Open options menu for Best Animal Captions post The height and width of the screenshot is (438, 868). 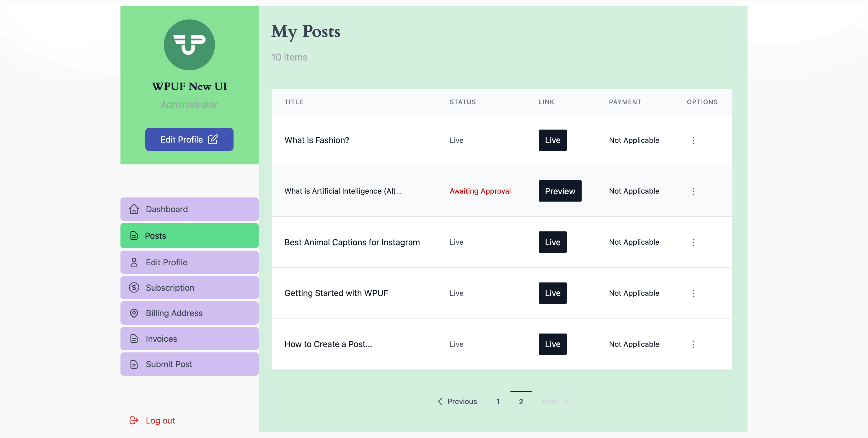(x=694, y=242)
